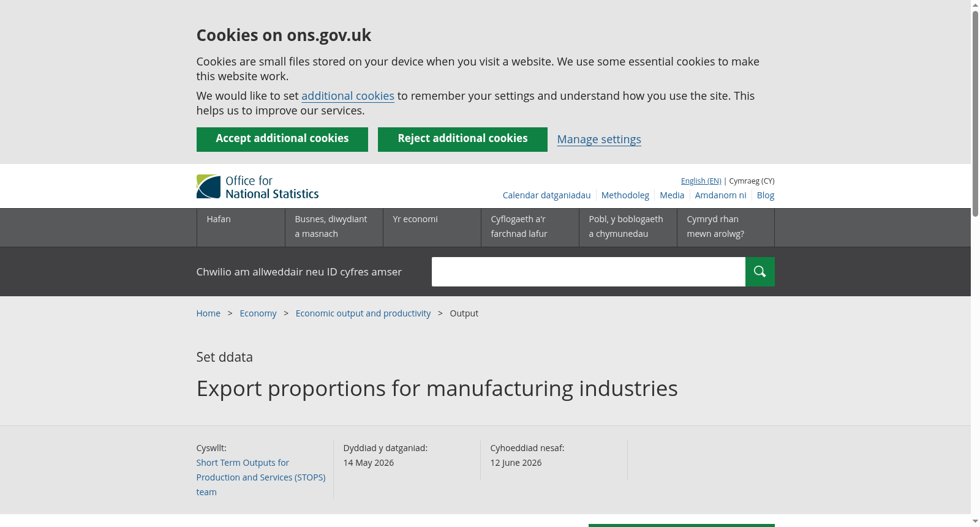Open Economy breadcrumb link

258,313
